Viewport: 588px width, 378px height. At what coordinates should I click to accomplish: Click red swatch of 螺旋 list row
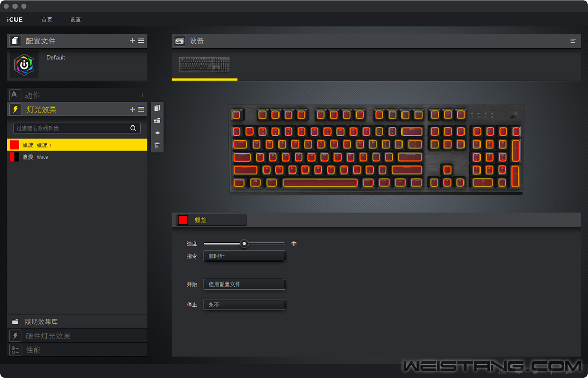click(x=14, y=145)
